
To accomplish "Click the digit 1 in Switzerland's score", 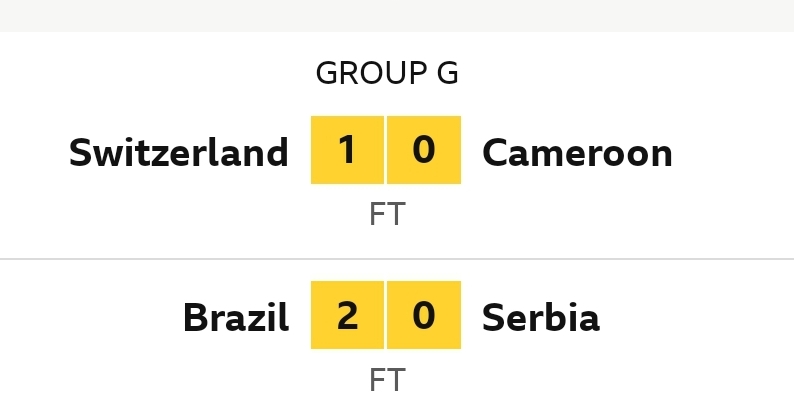I will (347, 150).
